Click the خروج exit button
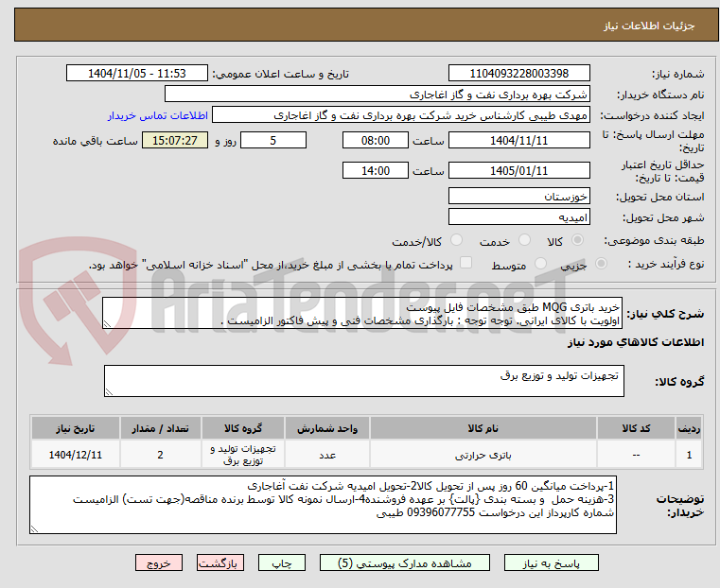The height and width of the screenshot is (588, 720). point(159,562)
